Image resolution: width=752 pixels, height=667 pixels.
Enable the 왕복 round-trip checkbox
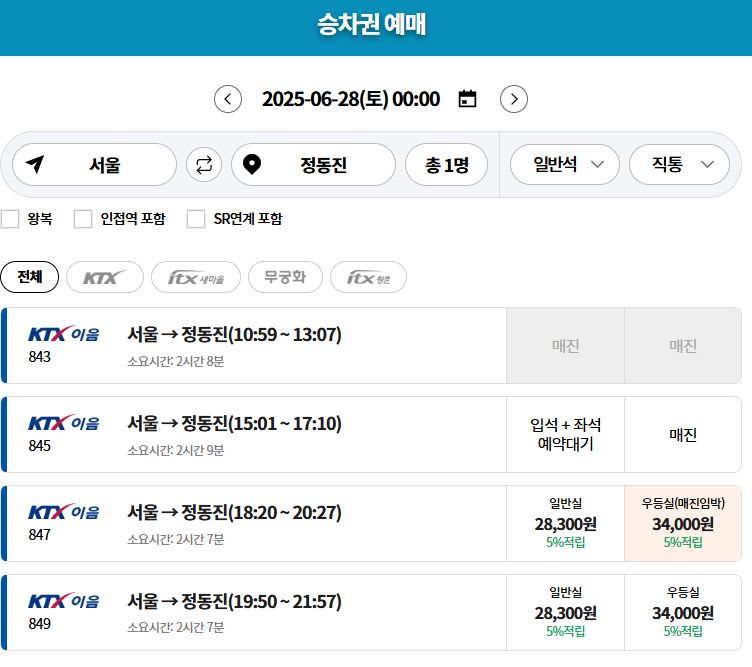click(x=10, y=219)
